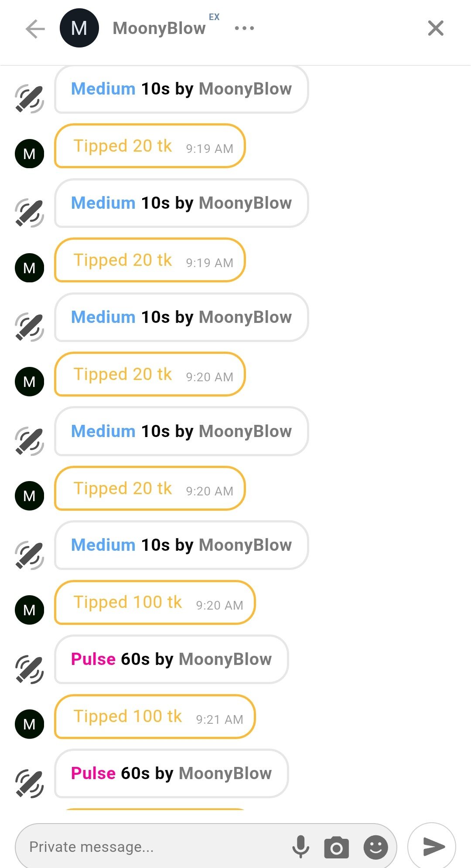Tap the topmost Medium 10s by MoonyBlow message
Image resolution: width=471 pixels, height=868 pixels.
point(181,89)
